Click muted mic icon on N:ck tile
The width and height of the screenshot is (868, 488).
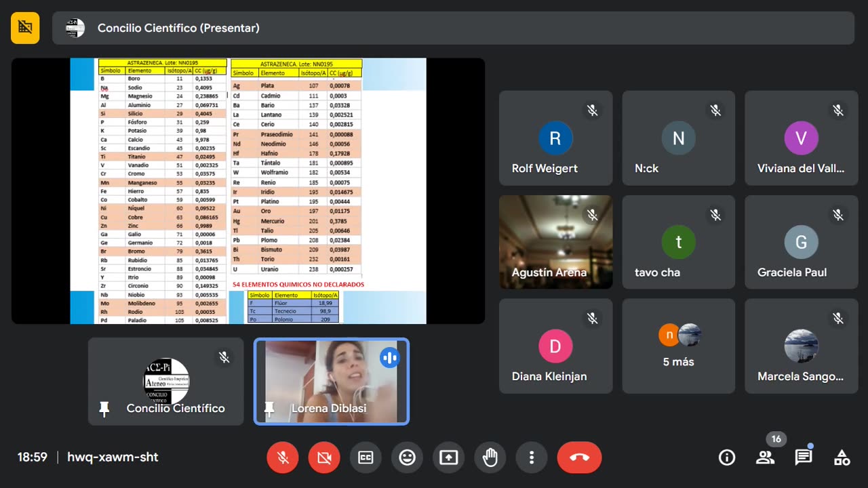(715, 110)
